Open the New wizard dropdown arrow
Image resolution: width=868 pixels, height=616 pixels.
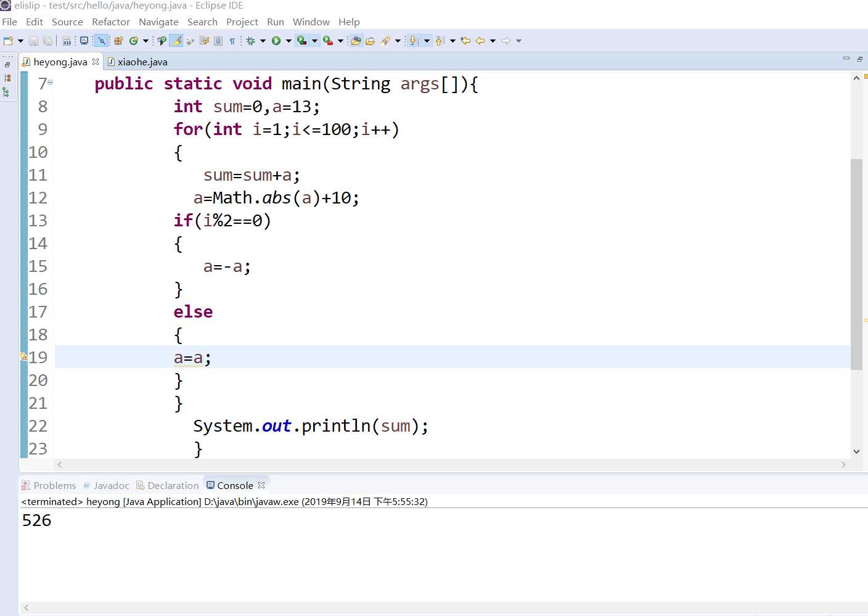point(20,41)
